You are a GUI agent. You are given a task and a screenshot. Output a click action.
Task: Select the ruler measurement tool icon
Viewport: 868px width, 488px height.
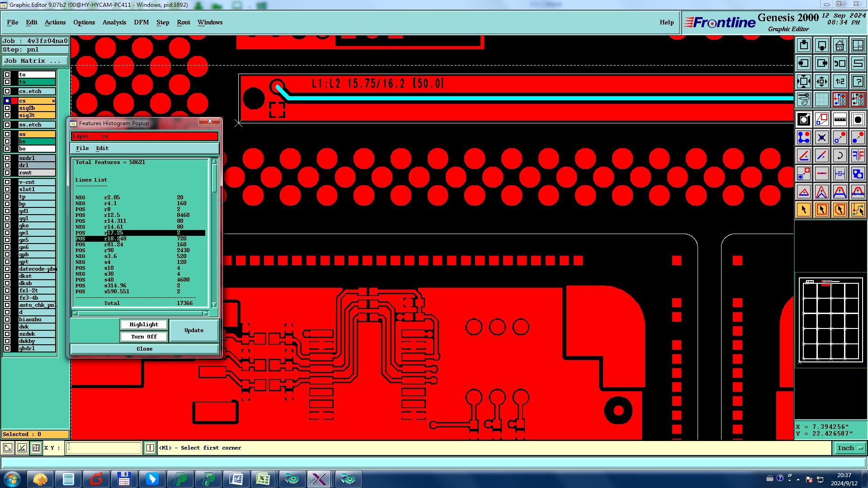(840, 119)
